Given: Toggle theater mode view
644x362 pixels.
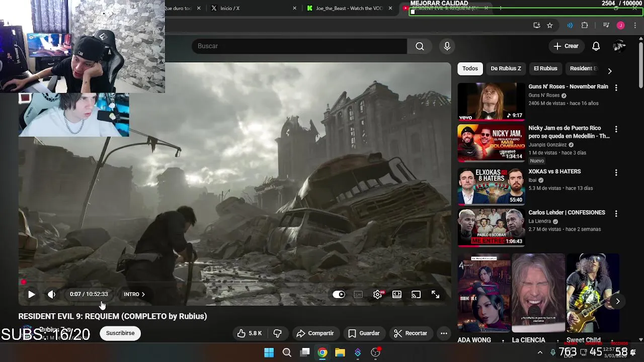Looking at the screenshot, I should pyautogui.click(x=397, y=294).
